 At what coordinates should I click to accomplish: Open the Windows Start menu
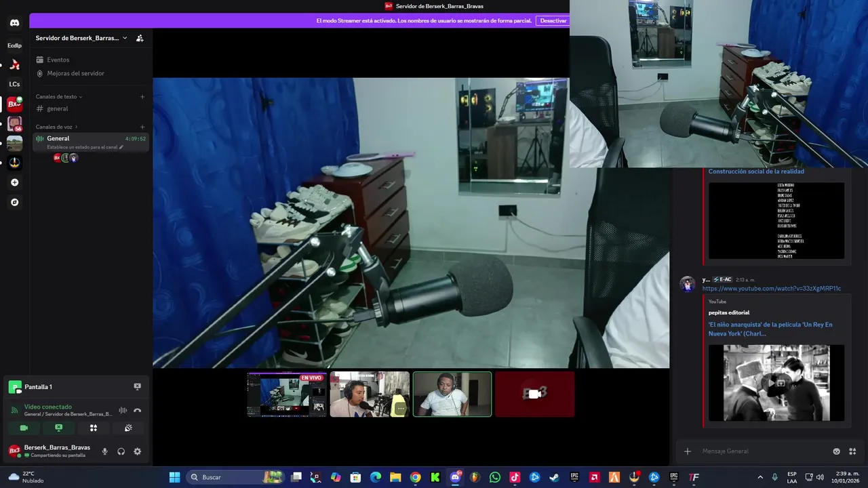(174, 477)
